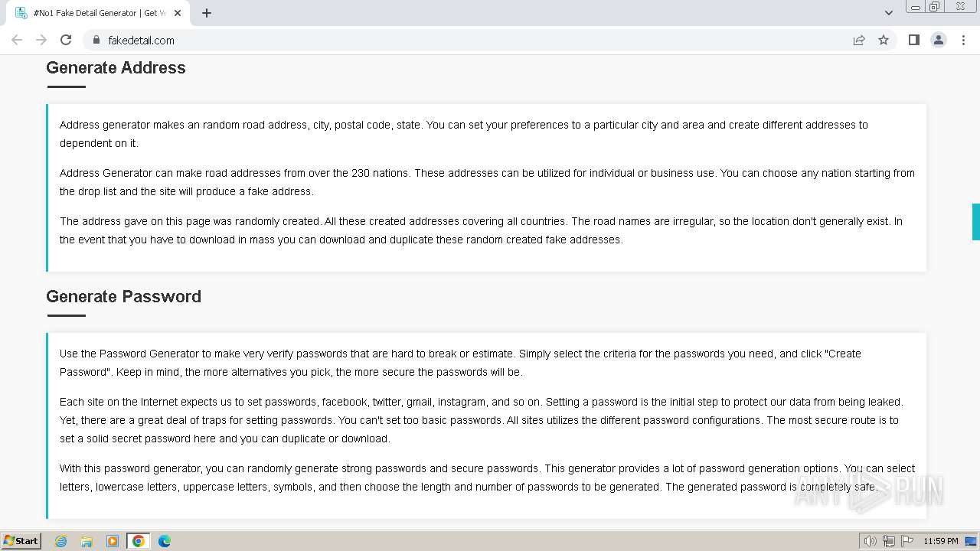Click the fakedetail.com address bar
The width and height of the screenshot is (980, 551).
tap(459, 40)
